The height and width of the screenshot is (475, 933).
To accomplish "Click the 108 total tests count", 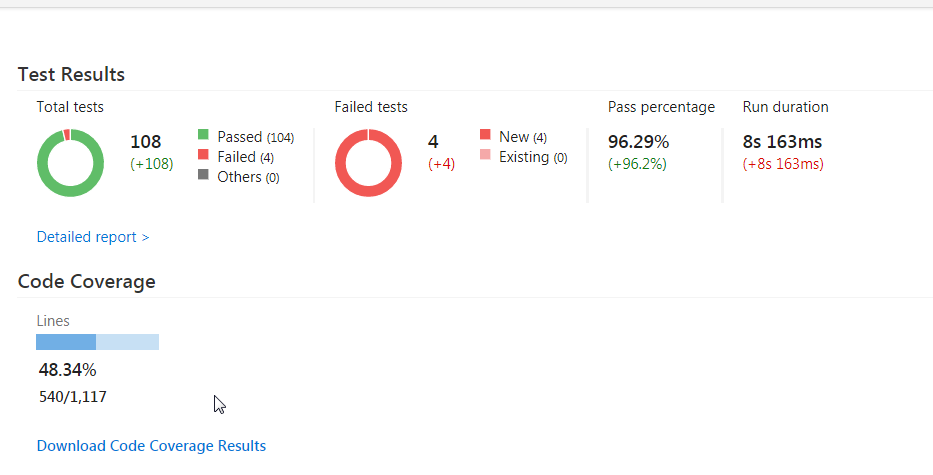I will click(146, 142).
